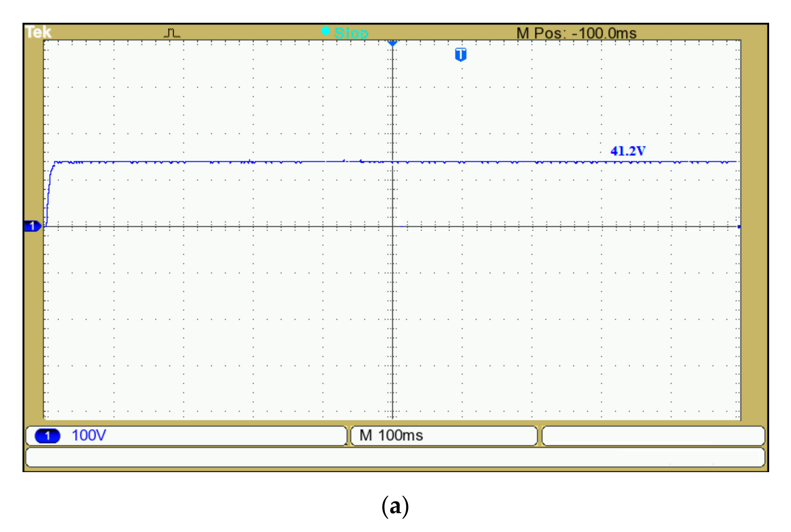
Task: Click the Tek logo in corner
Action: [x=38, y=33]
